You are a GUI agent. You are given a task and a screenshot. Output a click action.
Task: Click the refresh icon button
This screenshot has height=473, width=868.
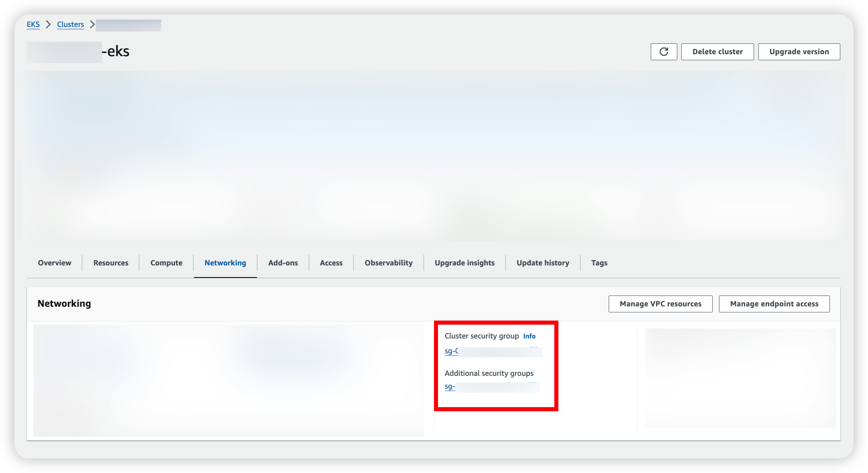point(664,52)
